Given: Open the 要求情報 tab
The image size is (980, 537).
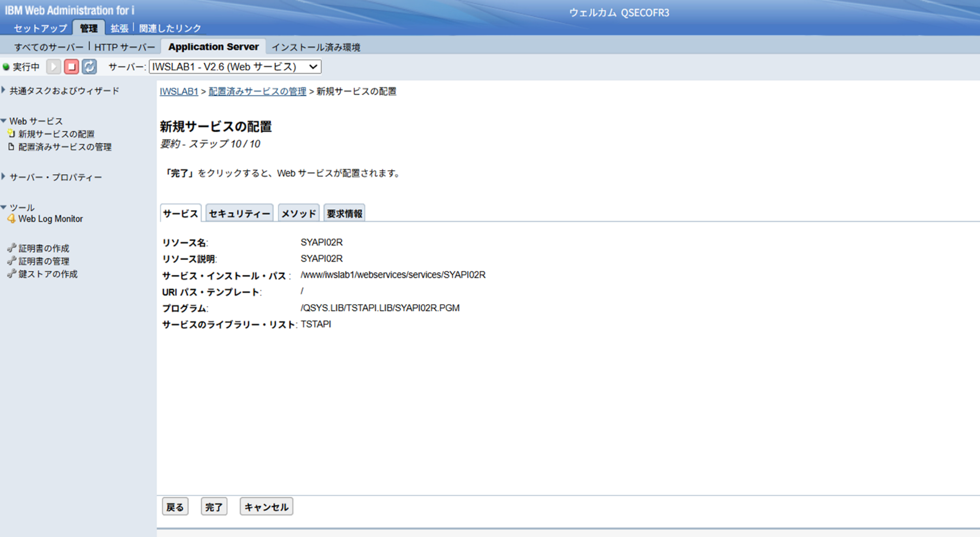Looking at the screenshot, I should tap(344, 214).
